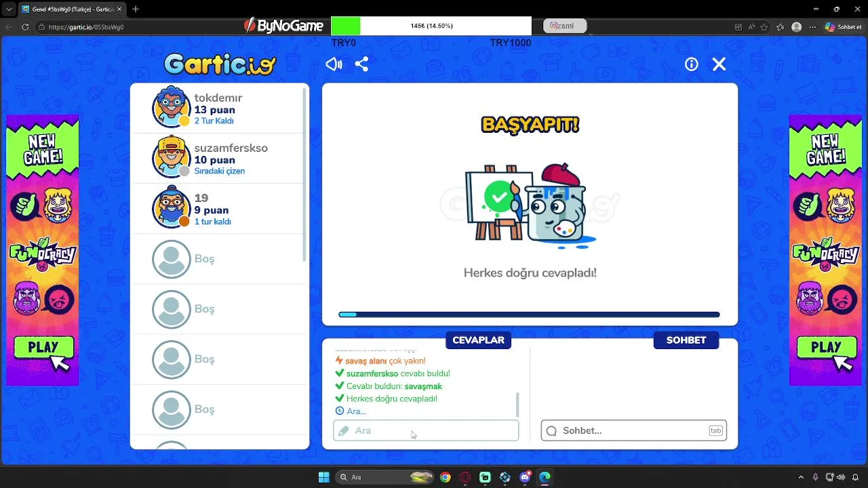Click the left banner PLAY button
This screenshot has height=488, width=868.
[43, 347]
